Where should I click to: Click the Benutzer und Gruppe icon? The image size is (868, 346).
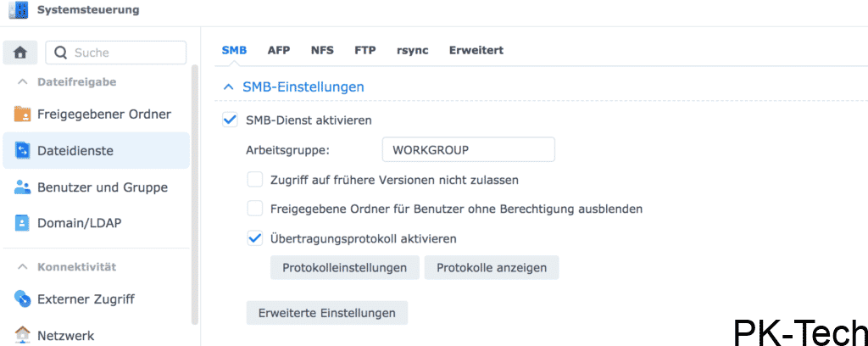coord(22,187)
